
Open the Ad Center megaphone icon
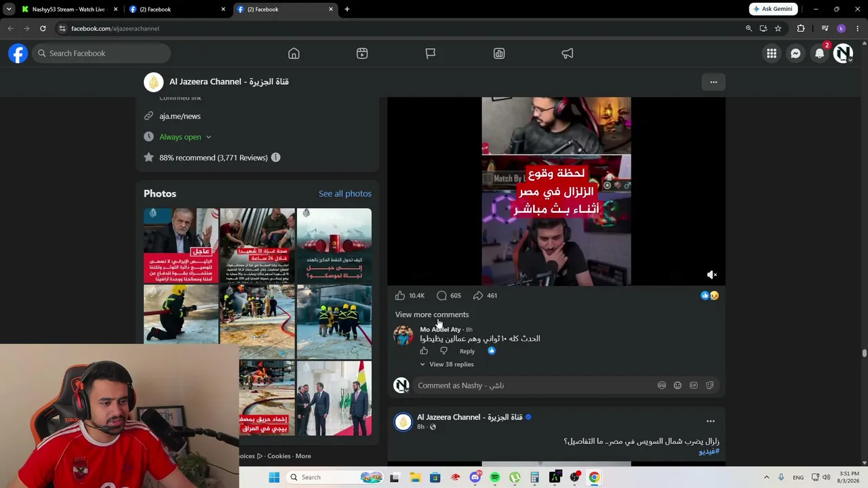point(568,54)
